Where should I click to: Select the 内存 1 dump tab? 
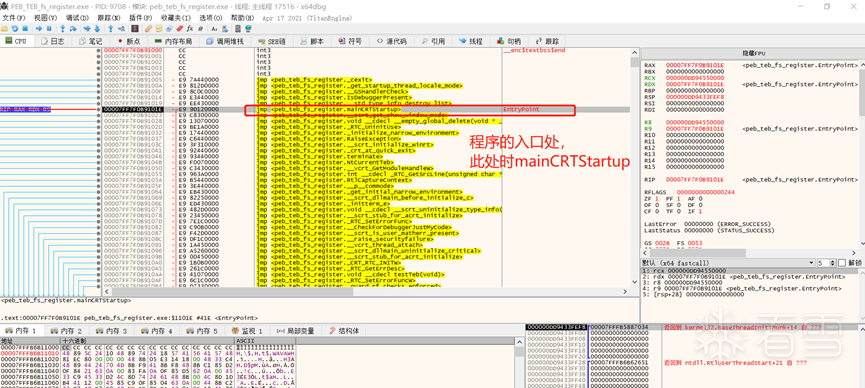coord(22,331)
